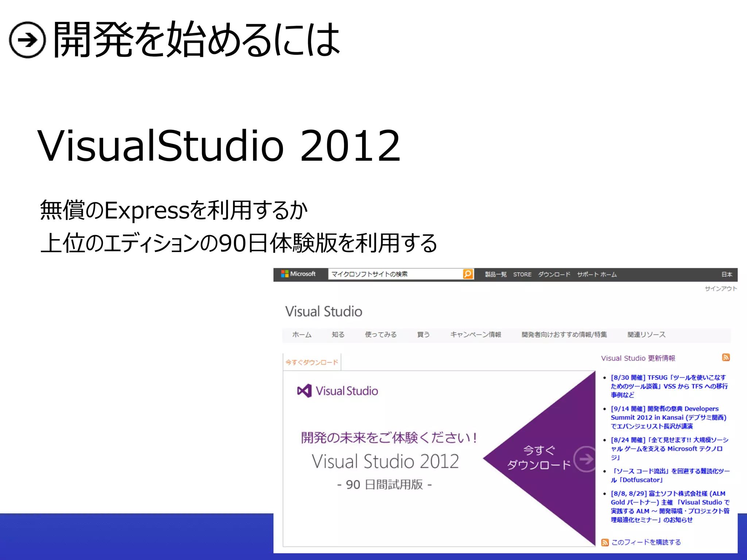Click slide title 開発を始めるには
747x560 pixels.
click(197, 39)
